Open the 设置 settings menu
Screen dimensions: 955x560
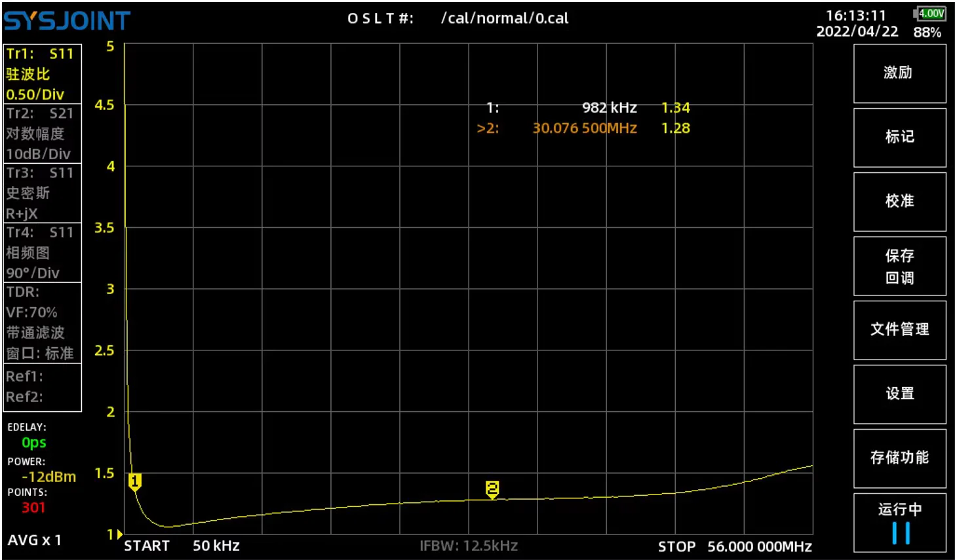pyautogui.click(x=899, y=394)
